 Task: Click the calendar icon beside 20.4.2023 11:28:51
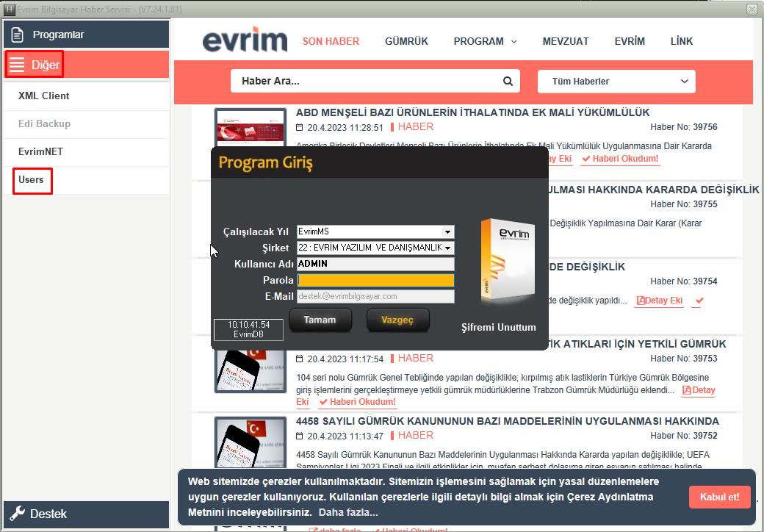pyautogui.click(x=300, y=128)
